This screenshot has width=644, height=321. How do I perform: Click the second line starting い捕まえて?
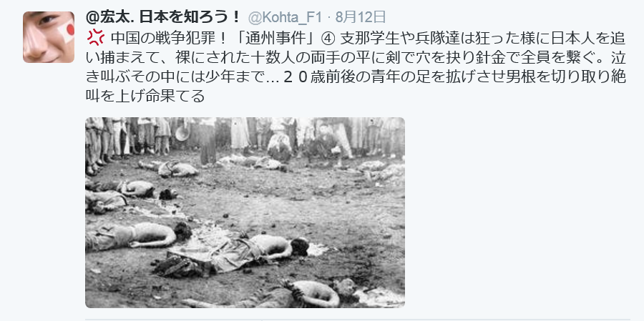(x=356, y=58)
